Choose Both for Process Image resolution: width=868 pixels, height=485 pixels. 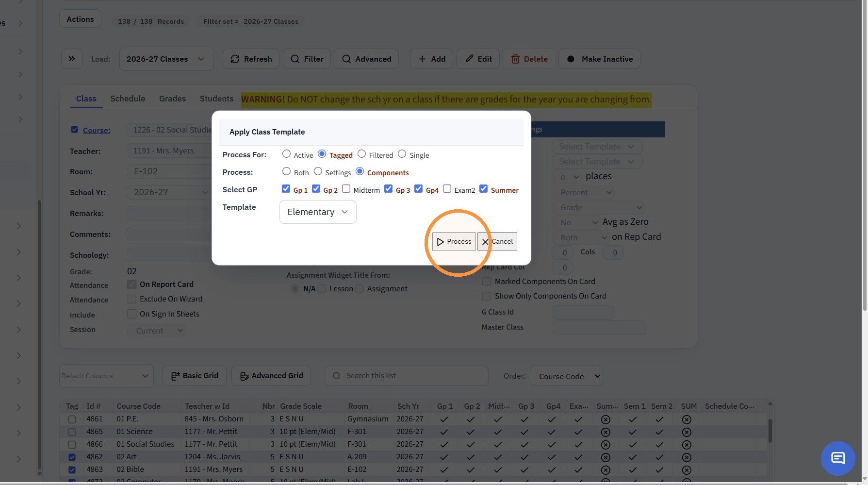point(286,172)
